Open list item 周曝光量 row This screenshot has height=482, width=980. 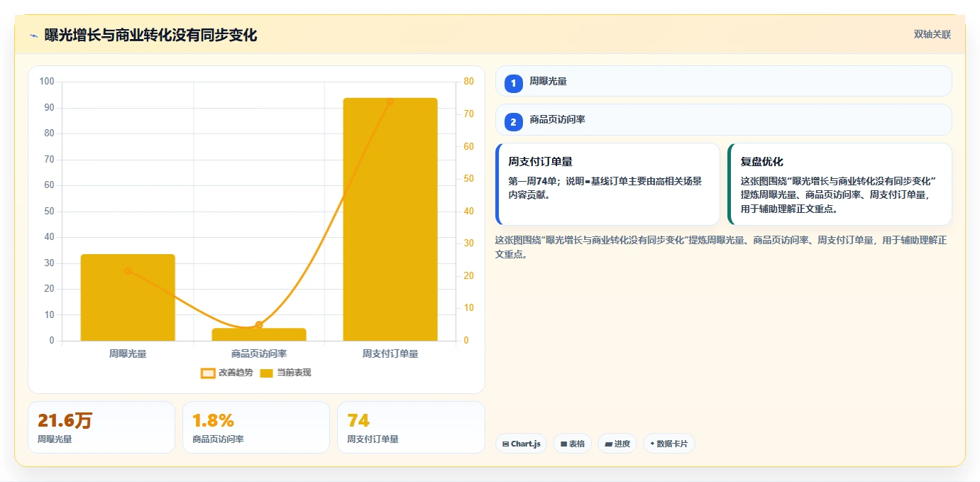724,81
